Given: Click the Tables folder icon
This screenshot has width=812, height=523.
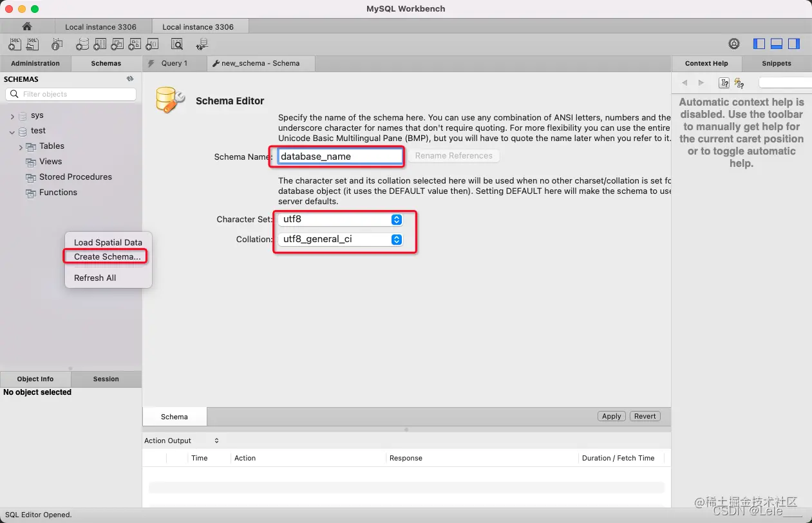Looking at the screenshot, I should click(30, 147).
